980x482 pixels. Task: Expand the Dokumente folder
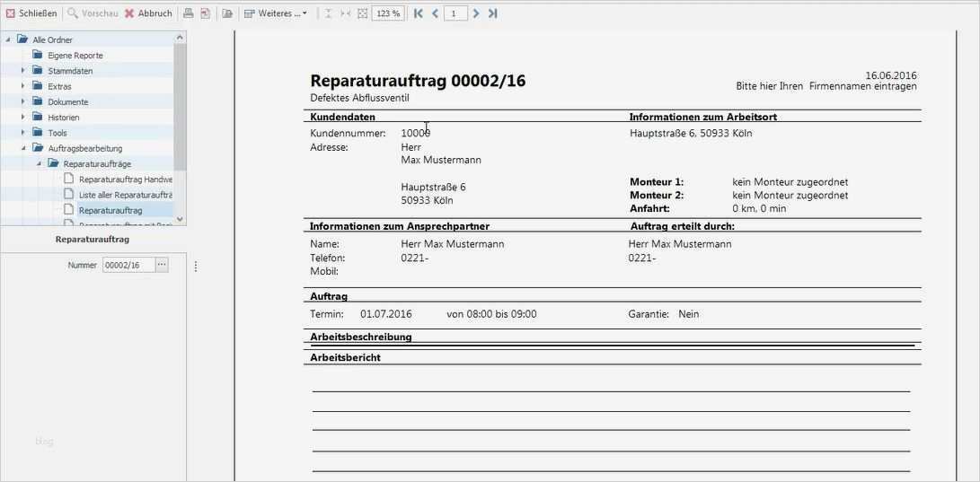tap(23, 101)
